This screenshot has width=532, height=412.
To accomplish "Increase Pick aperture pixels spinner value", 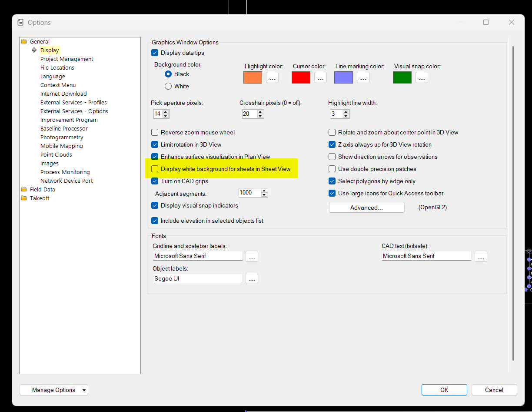I will [166, 112].
